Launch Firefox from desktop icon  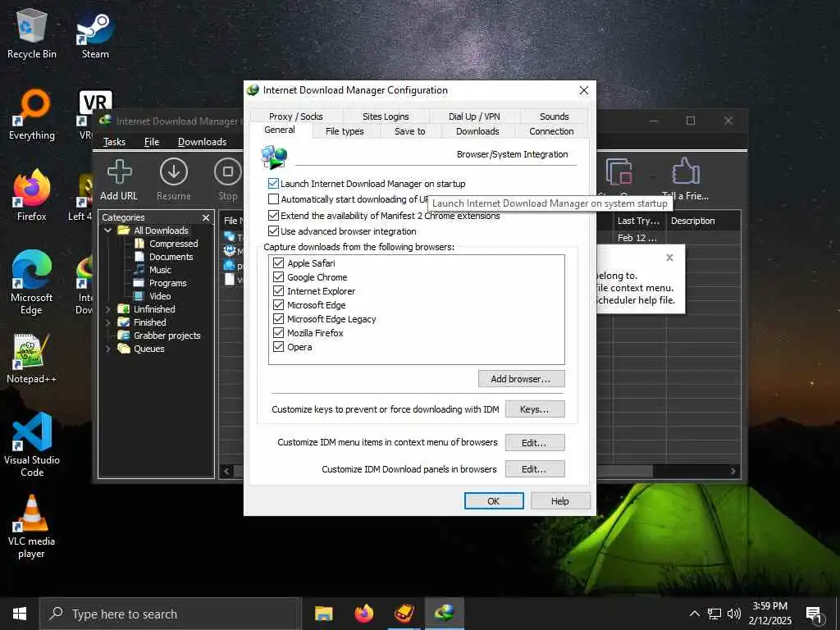(x=32, y=195)
